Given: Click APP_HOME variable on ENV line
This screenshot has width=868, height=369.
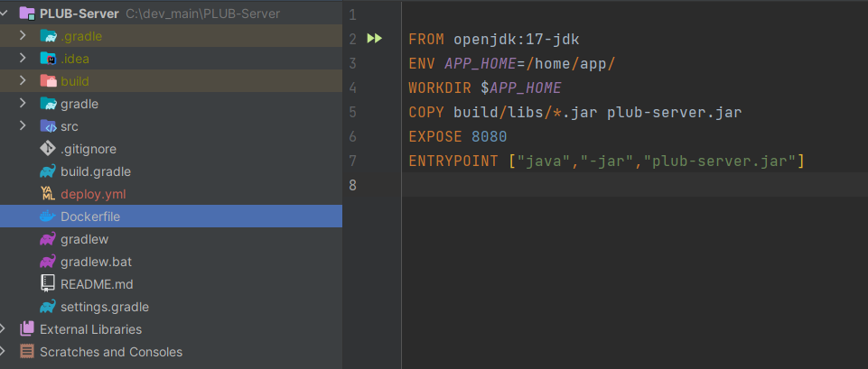Looking at the screenshot, I should pyautogui.click(x=480, y=64).
